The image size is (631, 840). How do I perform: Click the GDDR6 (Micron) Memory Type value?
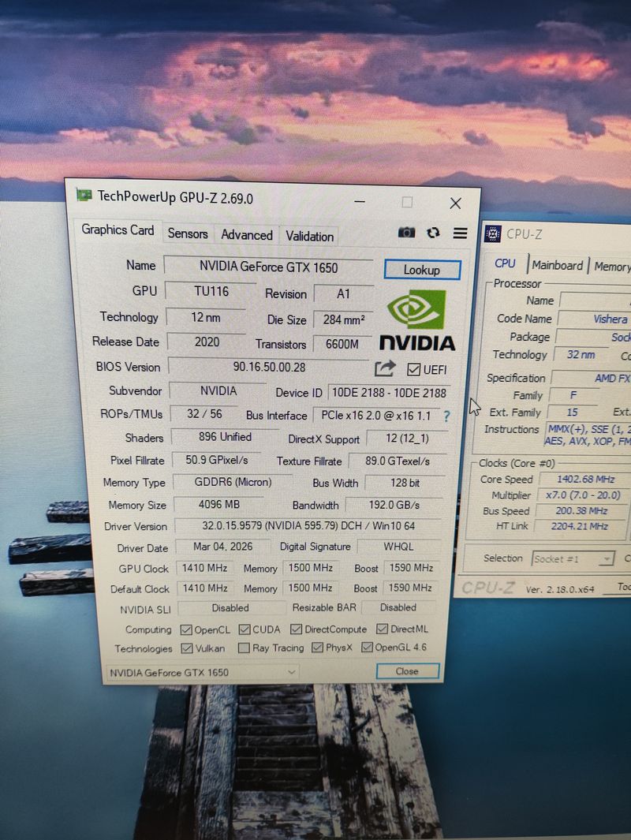pos(233,482)
